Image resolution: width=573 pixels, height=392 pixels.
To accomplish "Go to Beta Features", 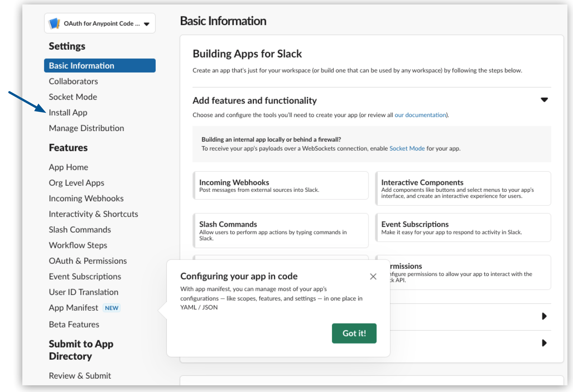I will pos(74,324).
